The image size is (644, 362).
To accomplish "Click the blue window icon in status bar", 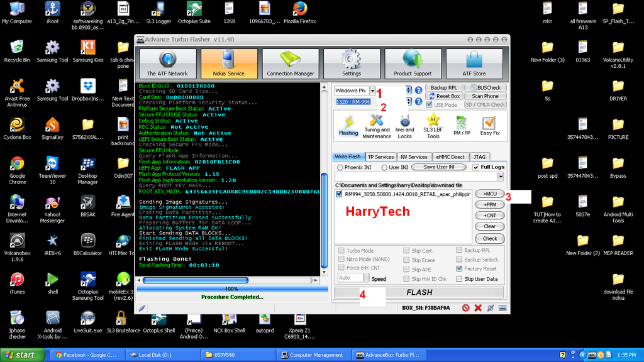I will click(502, 308).
